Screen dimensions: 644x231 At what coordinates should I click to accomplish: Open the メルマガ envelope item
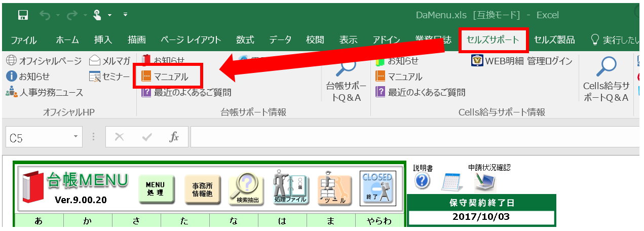tap(110, 61)
